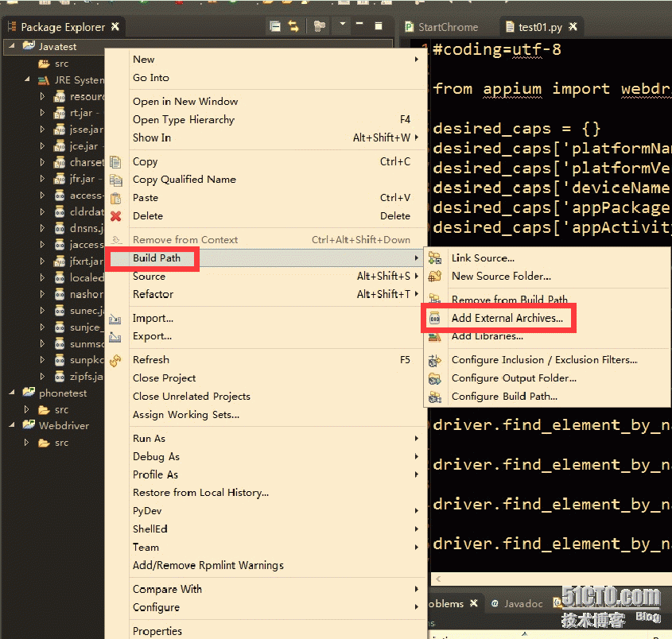Collapse the JRE System Library node
The width and height of the screenshot is (672, 639).
click(27, 79)
